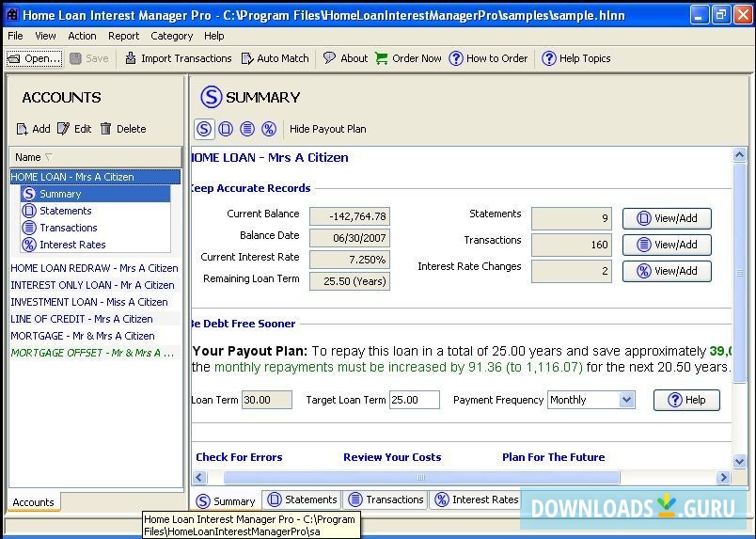Click the Current Balance value field
The width and height of the screenshot is (756, 539).
tap(350, 216)
